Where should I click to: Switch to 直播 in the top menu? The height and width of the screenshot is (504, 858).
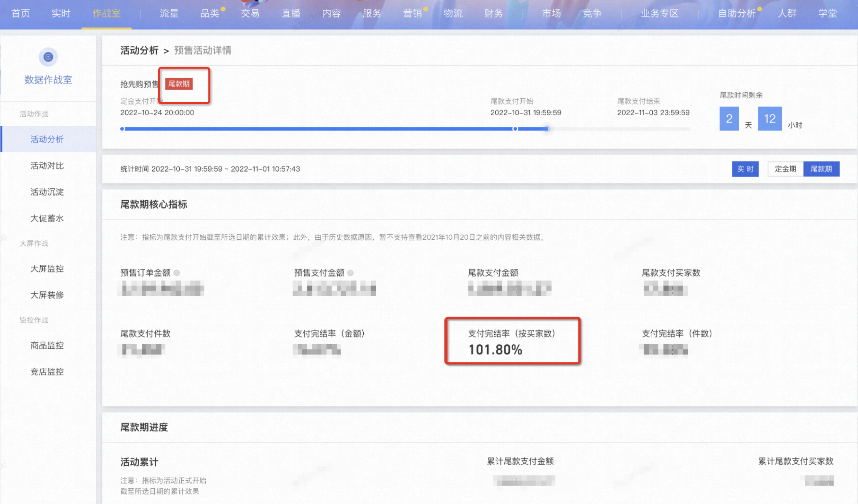point(291,13)
